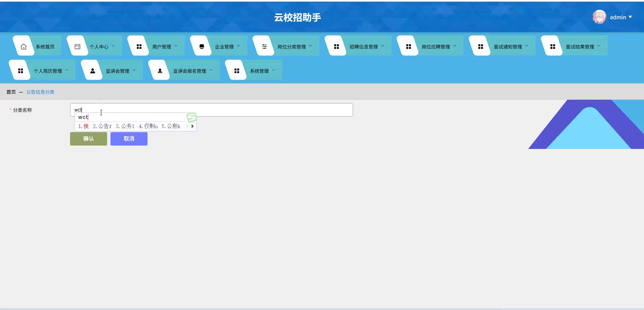
Task: Select IME candidate 5 公积
Action: [x=171, y=126]
